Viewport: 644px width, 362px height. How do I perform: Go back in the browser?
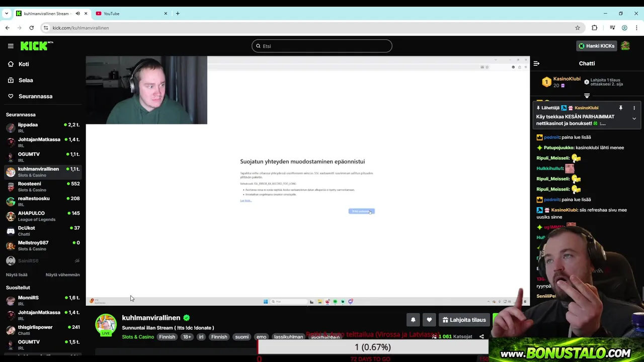[x=7, y=28]
